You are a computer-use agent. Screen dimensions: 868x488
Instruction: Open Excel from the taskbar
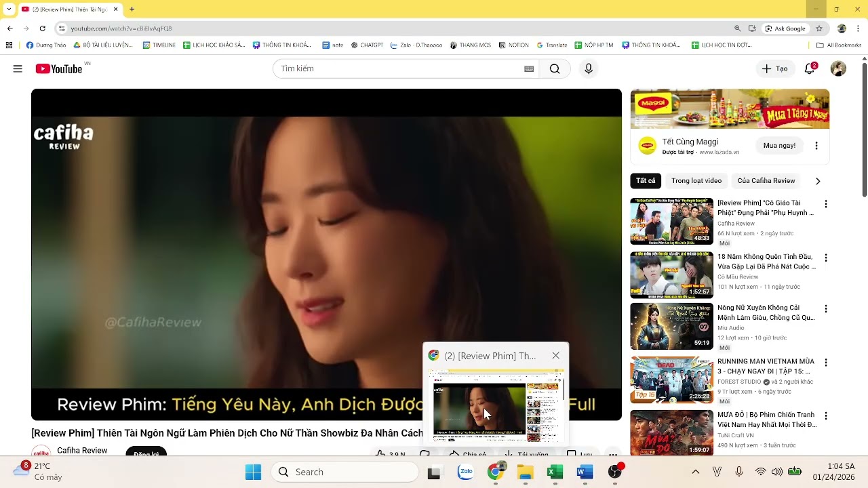click(x=555, y=472)
